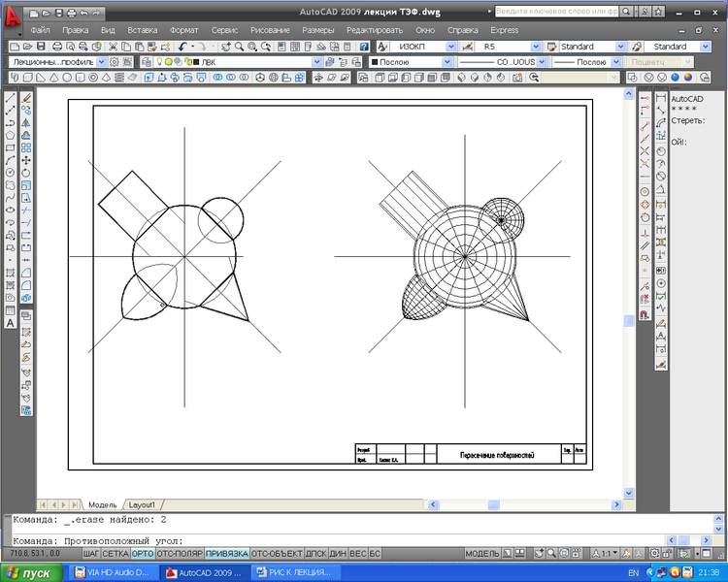Image resolution: width=728 pixels, height=582 pixels.
Task: Click the Windows пуск start button
Action: point(33,573)
